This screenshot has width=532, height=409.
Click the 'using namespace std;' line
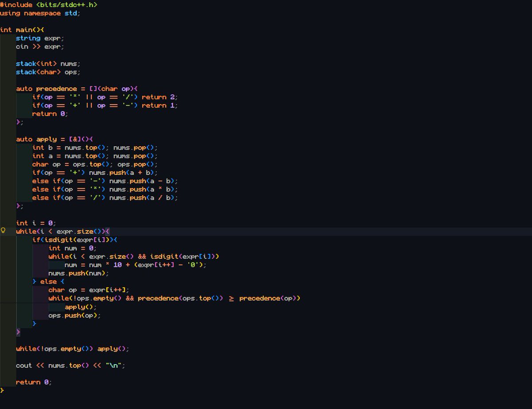(40, 13)
